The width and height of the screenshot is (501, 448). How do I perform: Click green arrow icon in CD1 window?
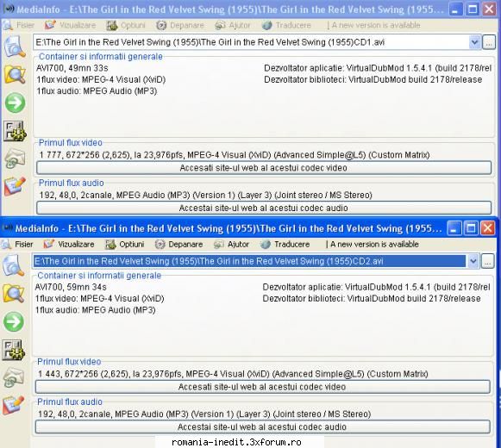pos(15,103)
